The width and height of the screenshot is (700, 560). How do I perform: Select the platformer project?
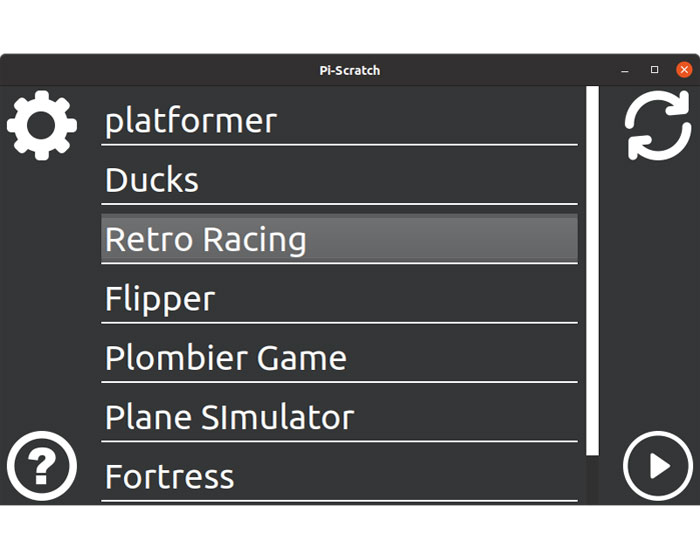(339, 121)
